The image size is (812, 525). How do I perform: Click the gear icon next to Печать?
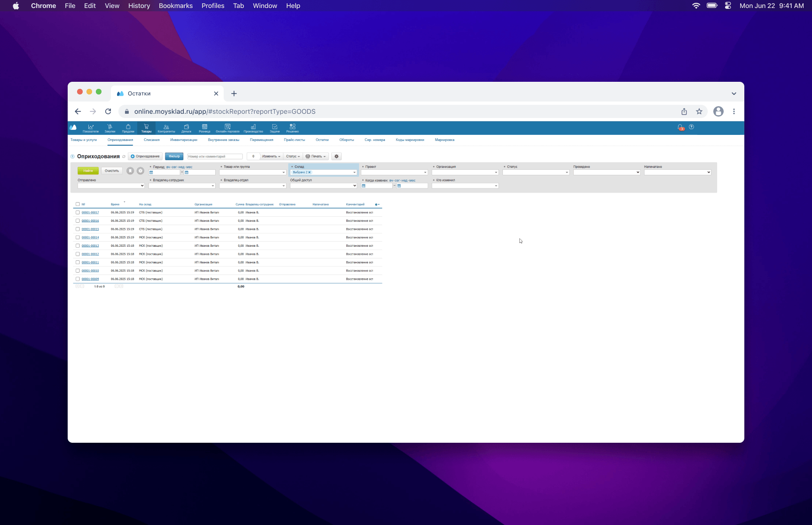pyautogui.click(x=336, y=157)
